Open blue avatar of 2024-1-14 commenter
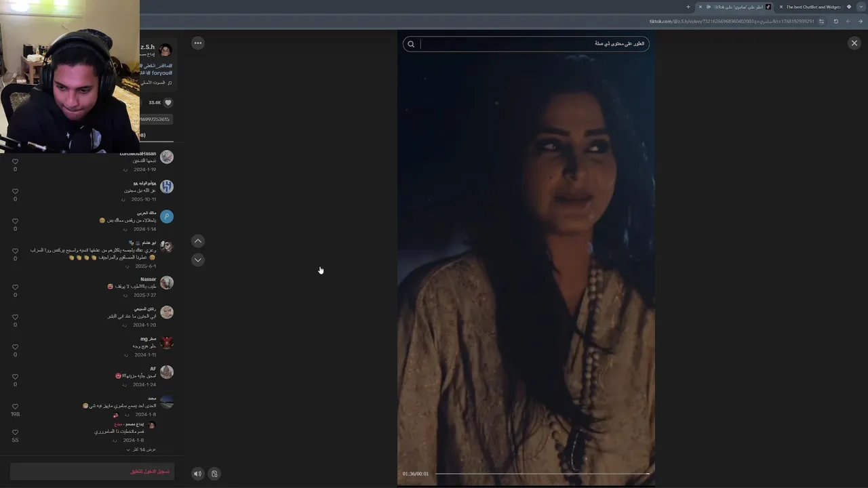Image resolution: width=868 pixels, height=488 pixels. point(166,216)
